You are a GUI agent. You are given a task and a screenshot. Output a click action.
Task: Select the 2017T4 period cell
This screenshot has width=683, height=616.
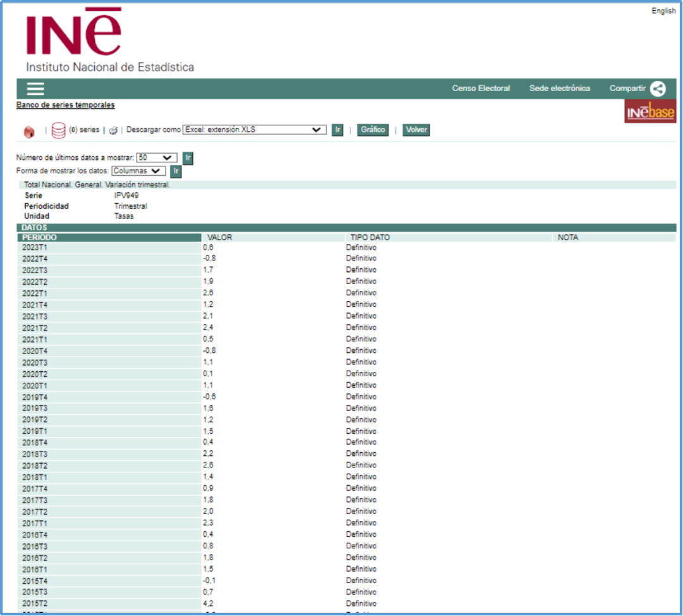[109, 490]
